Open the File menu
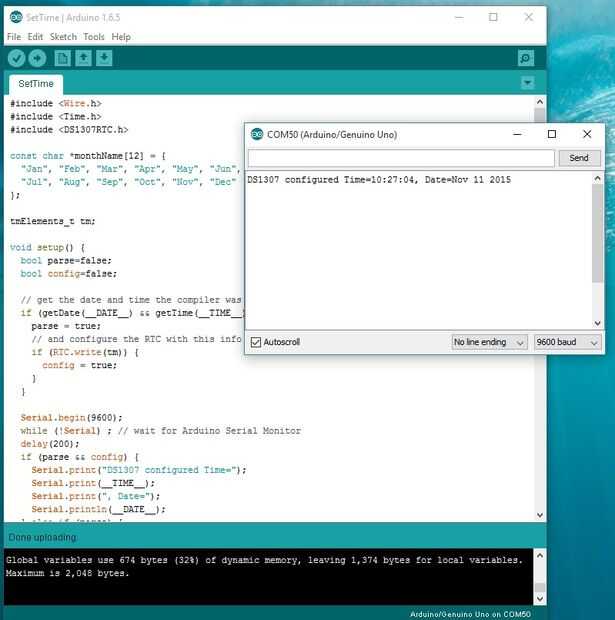 (x=14, y=37)
